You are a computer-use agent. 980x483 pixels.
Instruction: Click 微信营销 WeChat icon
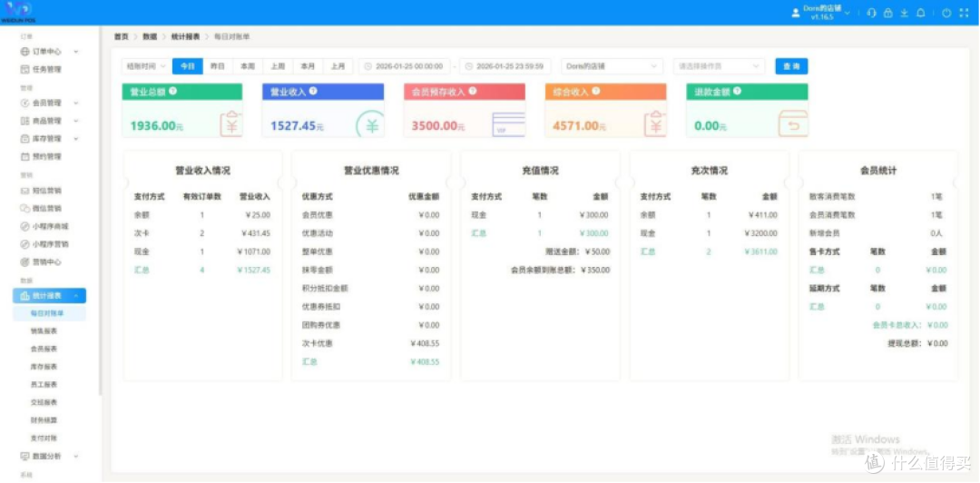25,208
